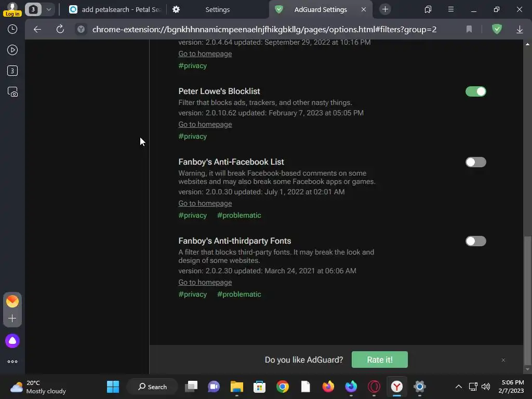This screenshot has width=532, height=399.
Task: Open the downloads arrow icon
Action: (x=520, y=30)
